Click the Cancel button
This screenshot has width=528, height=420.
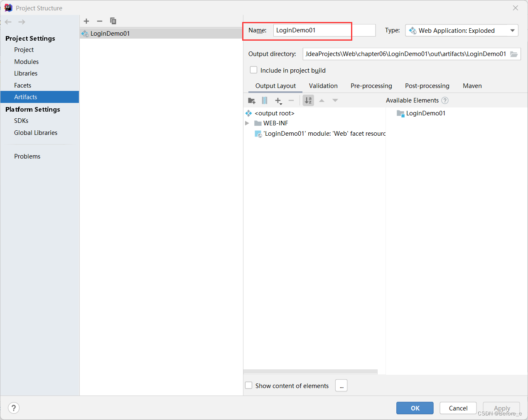(x=458, y=408)
